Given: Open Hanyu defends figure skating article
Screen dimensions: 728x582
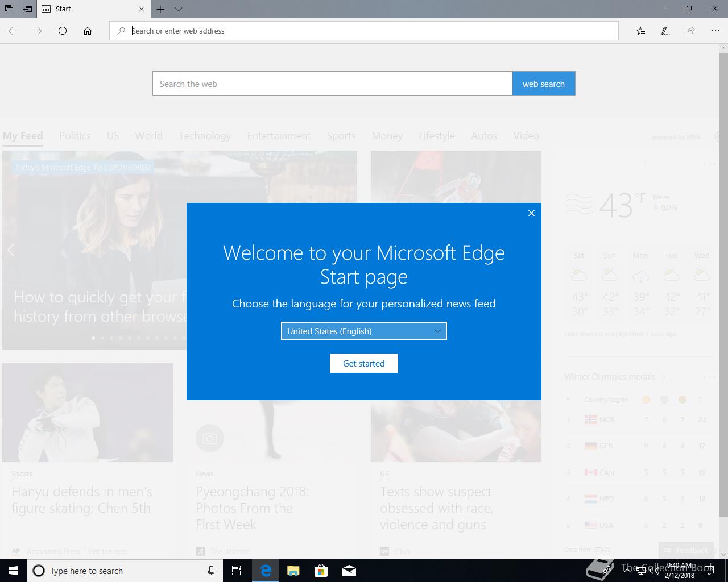Looking at the screenshot, I should coord(82,500).
